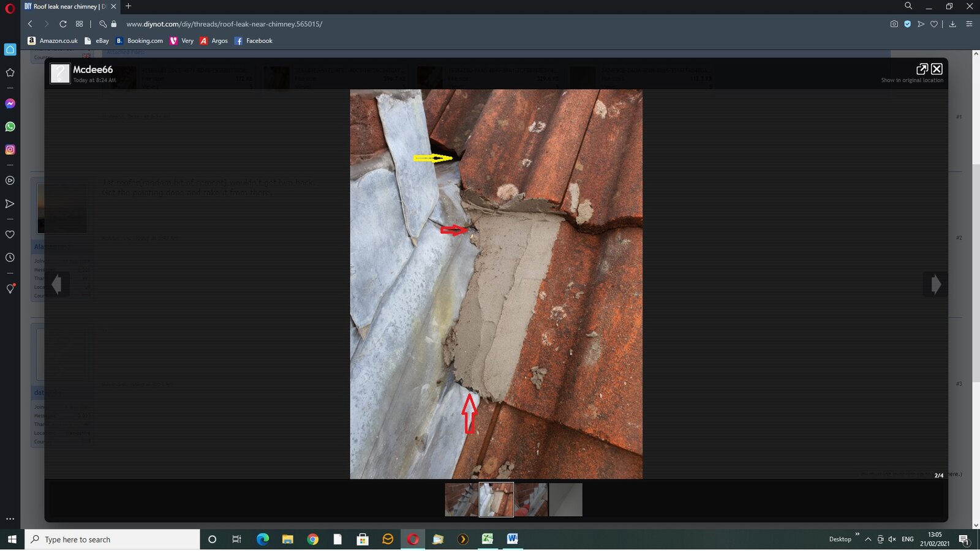The image size is (980, 551).
Task: Open image in original location
Action: (922, 69)
